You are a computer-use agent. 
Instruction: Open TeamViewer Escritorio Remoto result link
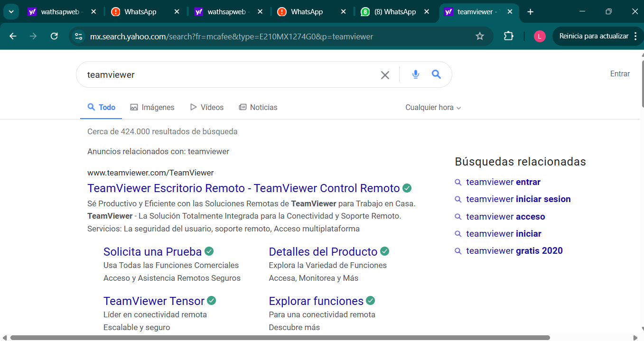[x=243, y=188]
